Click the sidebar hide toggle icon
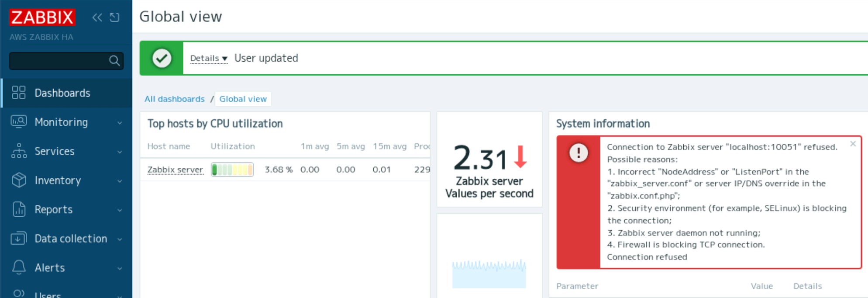 pos(115,17)
